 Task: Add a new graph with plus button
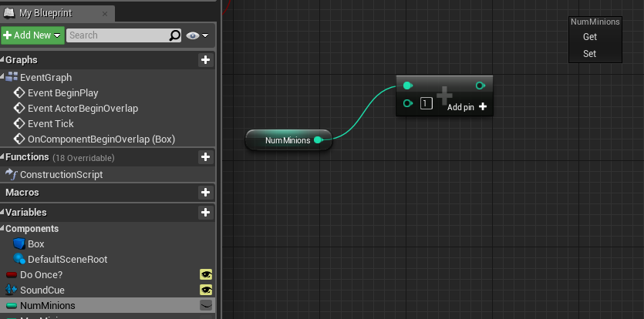tap(205, 60)
